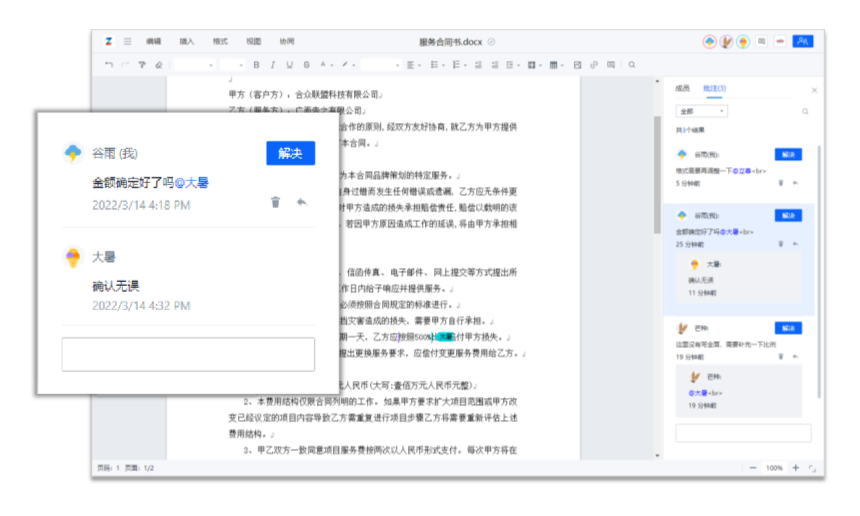Delete the 格式需要再调整一下 comment
860x516 pixels.
[781, 183]
